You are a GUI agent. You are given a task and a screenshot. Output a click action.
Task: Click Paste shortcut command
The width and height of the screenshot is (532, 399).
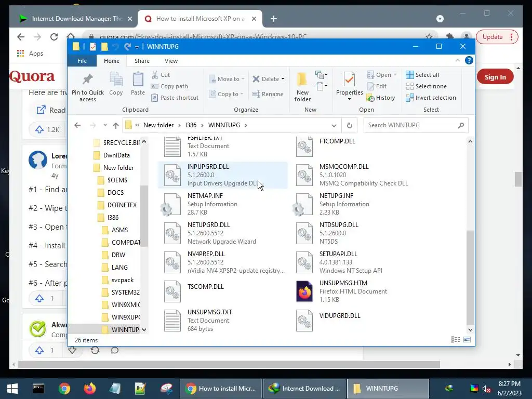click(x=175, y=98)
